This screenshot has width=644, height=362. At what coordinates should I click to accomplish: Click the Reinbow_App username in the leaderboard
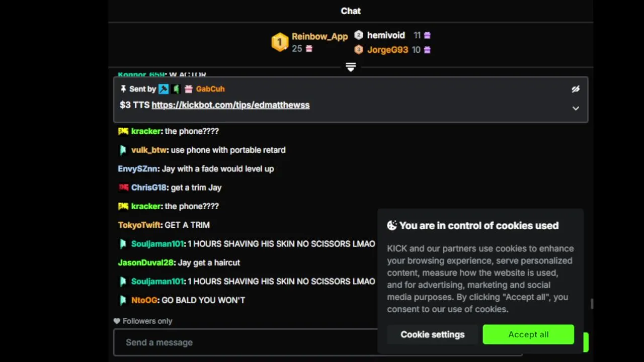click(320, 36)
